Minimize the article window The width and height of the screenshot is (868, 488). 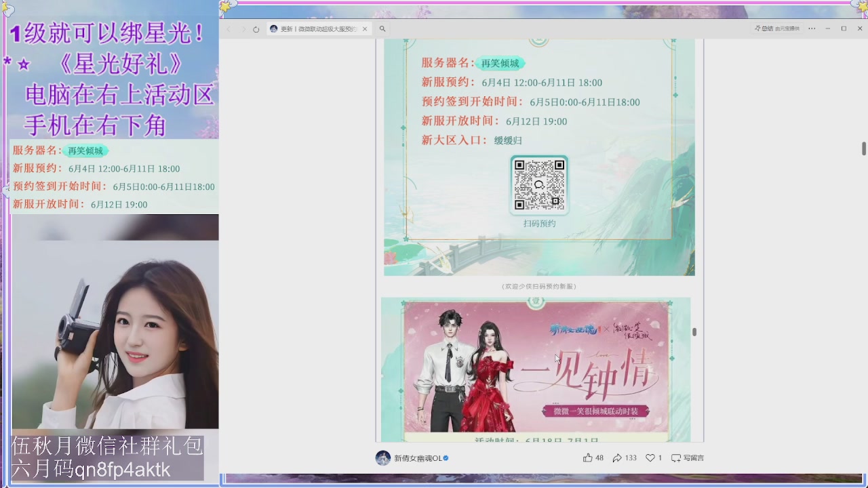pyautogui.click(x=828, y=28)
